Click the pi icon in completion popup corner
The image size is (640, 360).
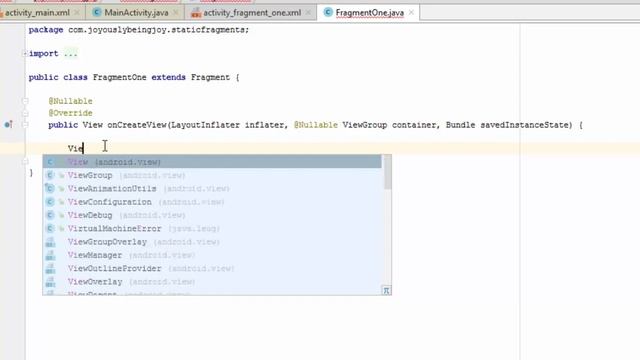[386, 290]
